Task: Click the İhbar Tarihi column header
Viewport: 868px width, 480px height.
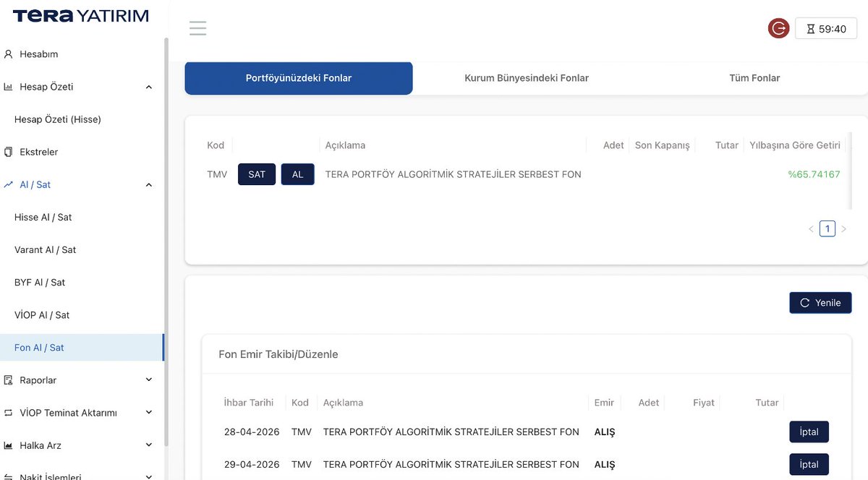Action: coord(249,403)
